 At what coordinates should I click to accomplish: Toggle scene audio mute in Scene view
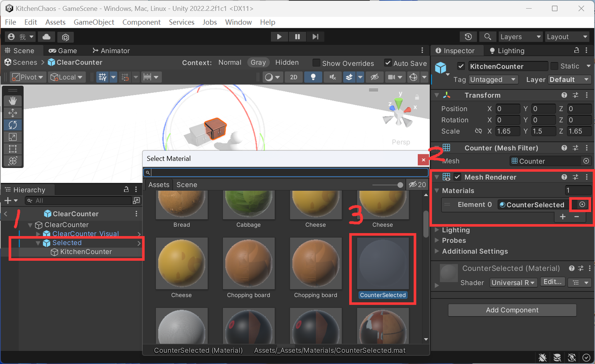point(333,77)
